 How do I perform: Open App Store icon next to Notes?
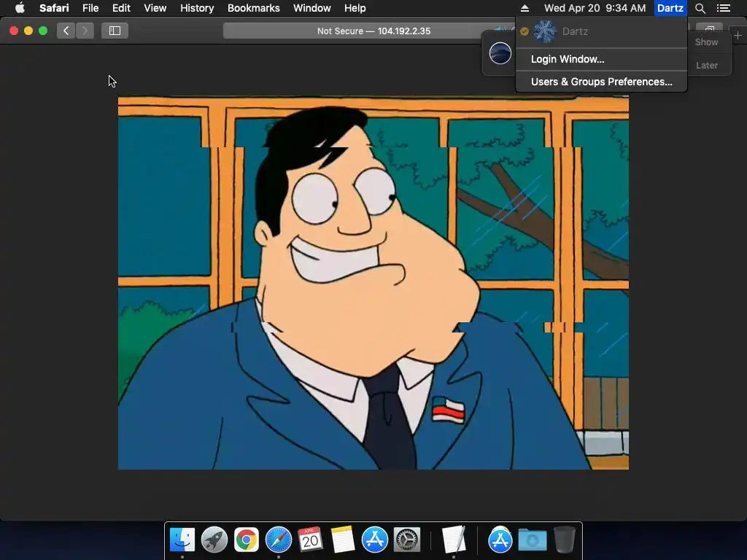[x=374, y=540]
